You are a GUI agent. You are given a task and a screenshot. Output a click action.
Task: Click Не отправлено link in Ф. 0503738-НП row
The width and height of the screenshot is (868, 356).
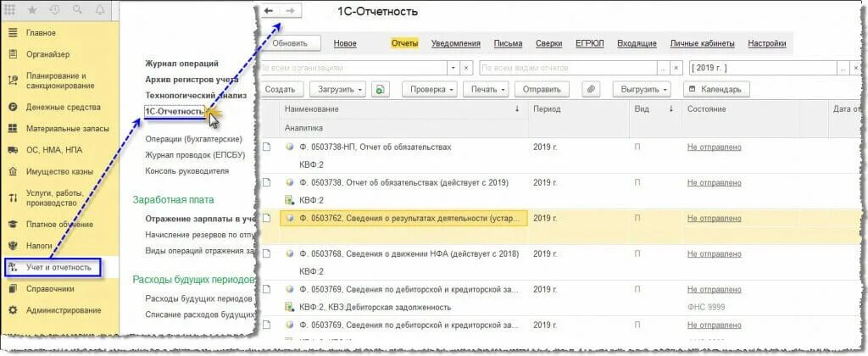[x=714, y=147]
